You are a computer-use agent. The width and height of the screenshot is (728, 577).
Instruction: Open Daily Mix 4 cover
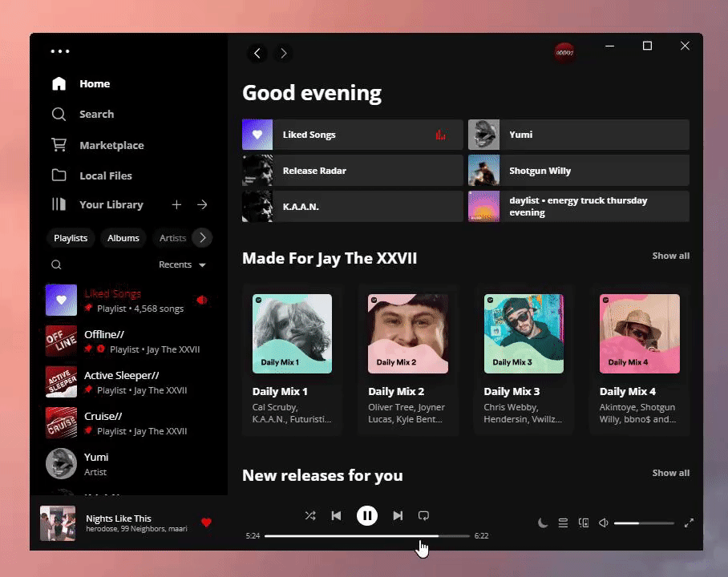coord(639,333)
